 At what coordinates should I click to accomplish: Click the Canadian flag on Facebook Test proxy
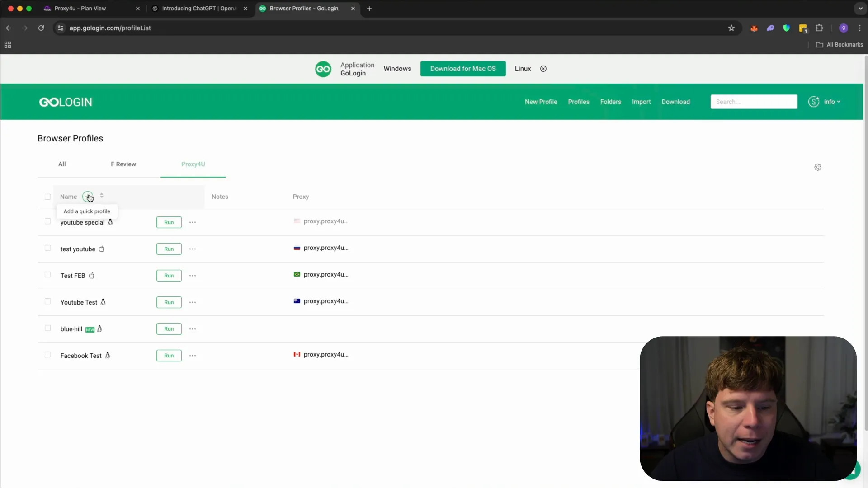[x=297, y=355]
